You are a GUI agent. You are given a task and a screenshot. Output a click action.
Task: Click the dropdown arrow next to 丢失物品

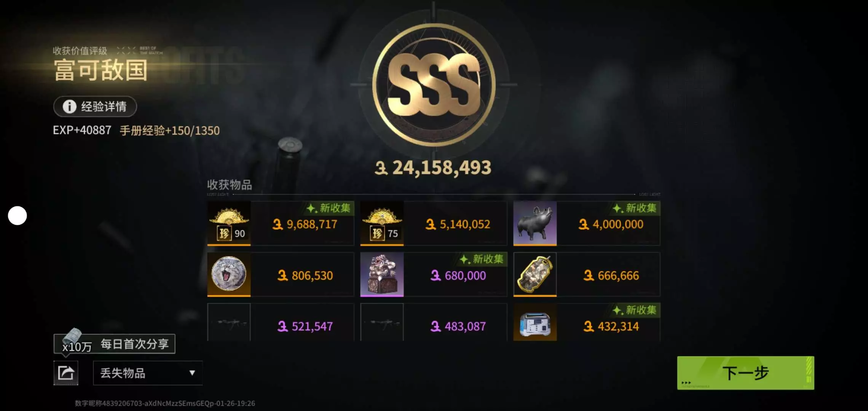[x=192, y=373]
